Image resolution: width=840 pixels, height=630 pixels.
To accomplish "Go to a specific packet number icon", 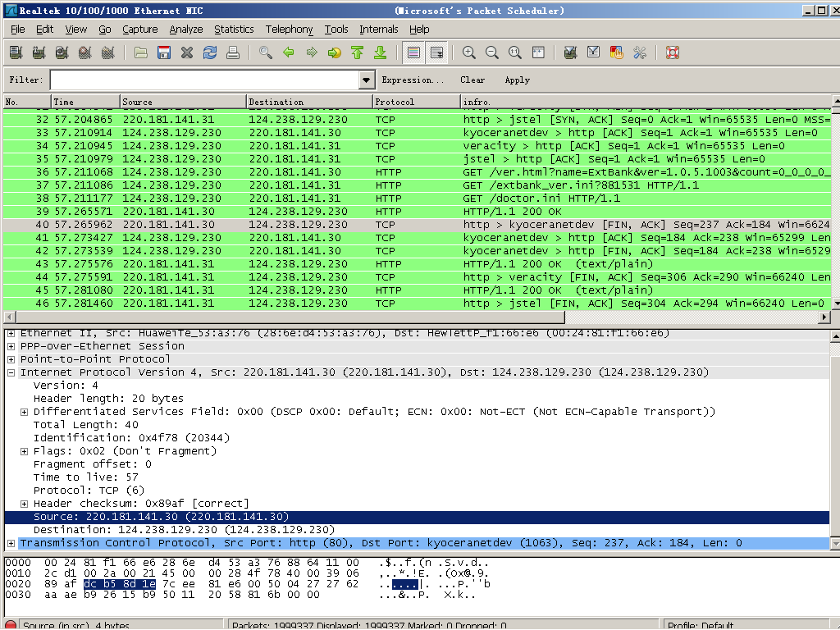I will coord(335,52).
